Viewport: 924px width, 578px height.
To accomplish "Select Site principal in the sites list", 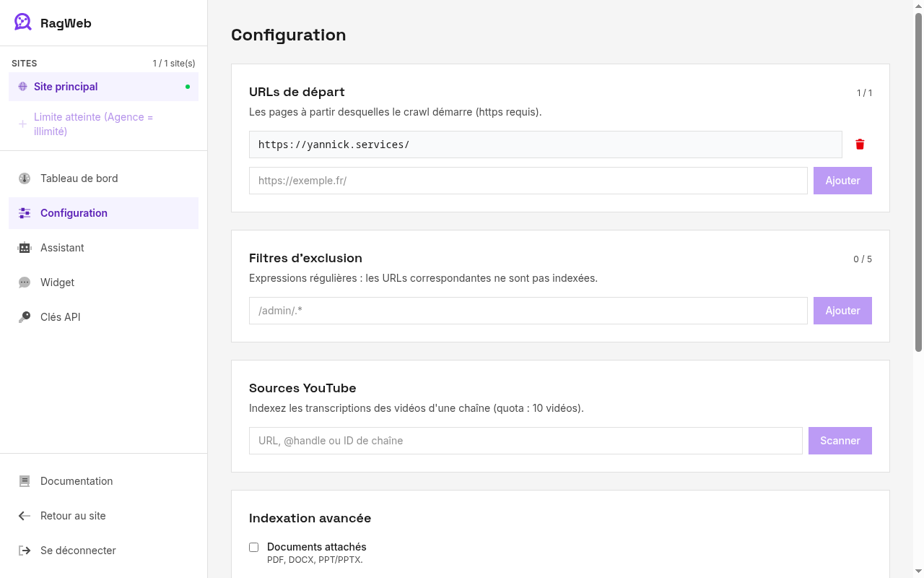I will pyautogui.click(x=103, y=87).
